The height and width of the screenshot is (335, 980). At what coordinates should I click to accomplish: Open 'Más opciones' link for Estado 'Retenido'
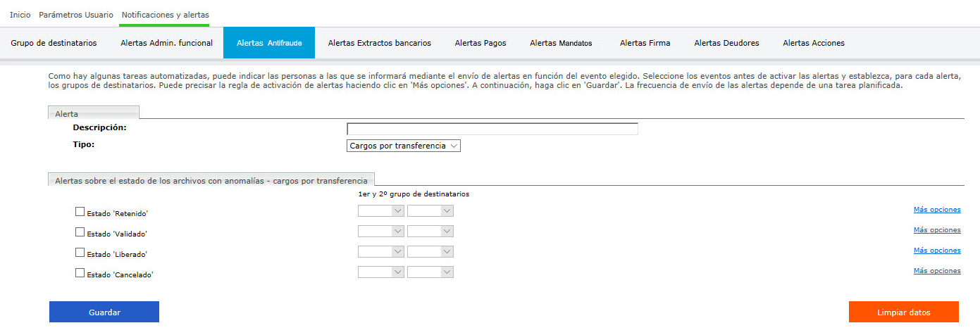click(936, 210)
